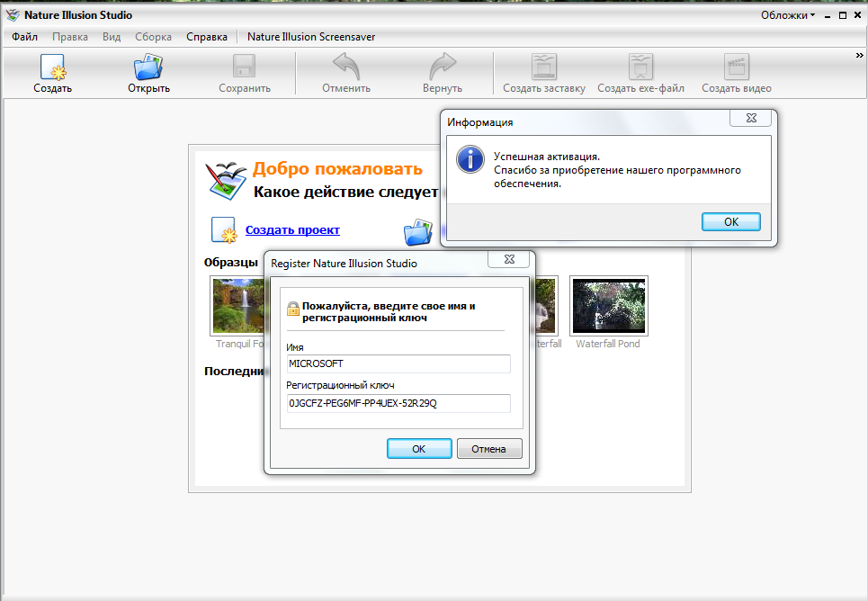Viewport: 868px width, 601px height.
Task: Select the Waterfall Pond sample thumbnail
Action: coord(608,306)
